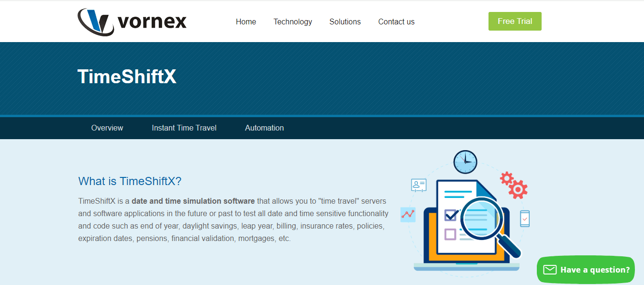Switch to Instant Time Travel tab
The width and height of the screenshot is (644, 285).
coord(184,128)
